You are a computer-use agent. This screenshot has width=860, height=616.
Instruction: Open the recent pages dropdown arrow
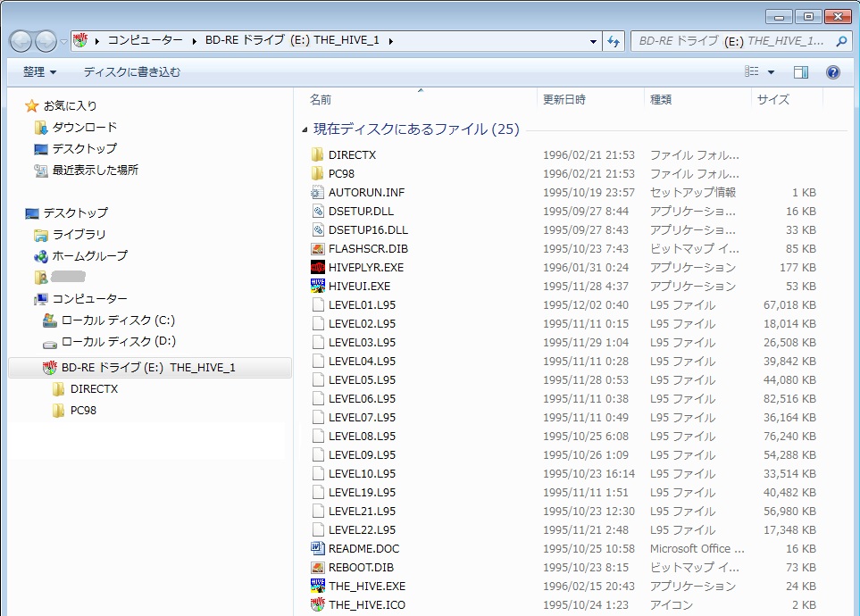click(63, 42)
